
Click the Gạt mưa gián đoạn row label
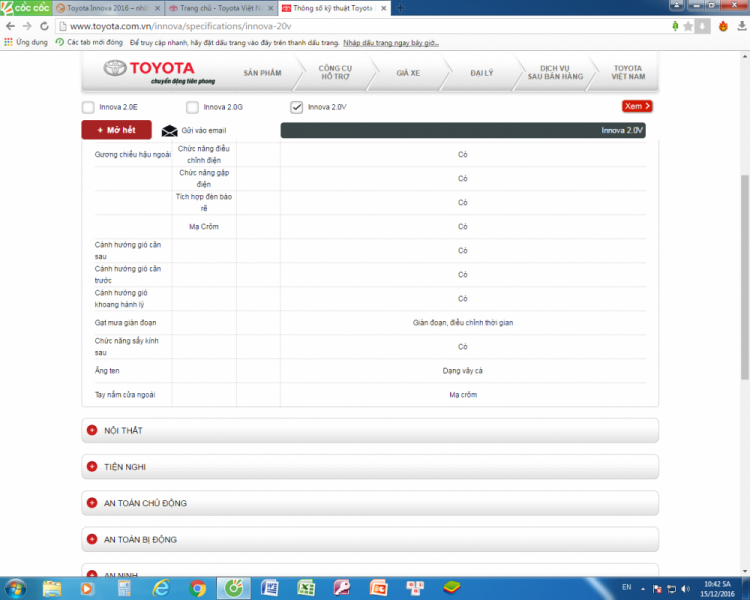click(x=125, y=323)
